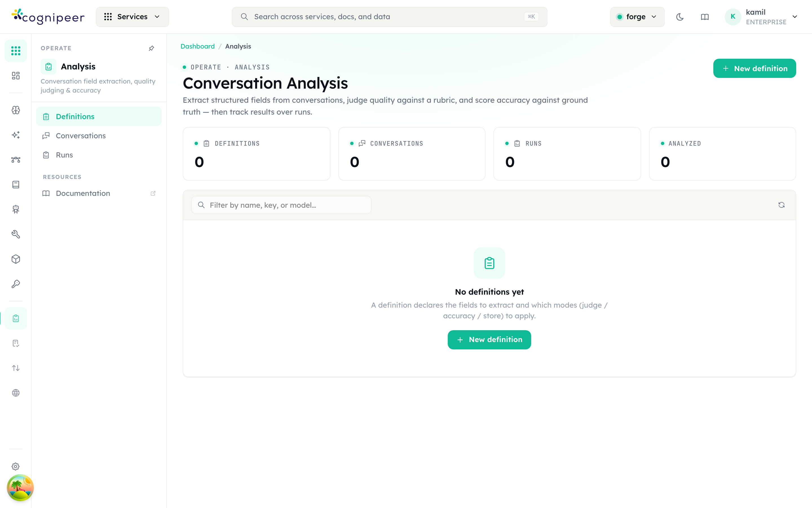Open the robot agent icon in rail
Screen dimensions: 812x508
click(16, 209)
